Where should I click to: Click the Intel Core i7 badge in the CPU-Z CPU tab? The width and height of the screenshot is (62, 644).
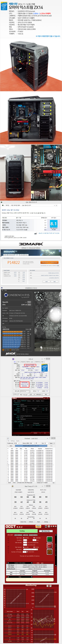point(44,368)
